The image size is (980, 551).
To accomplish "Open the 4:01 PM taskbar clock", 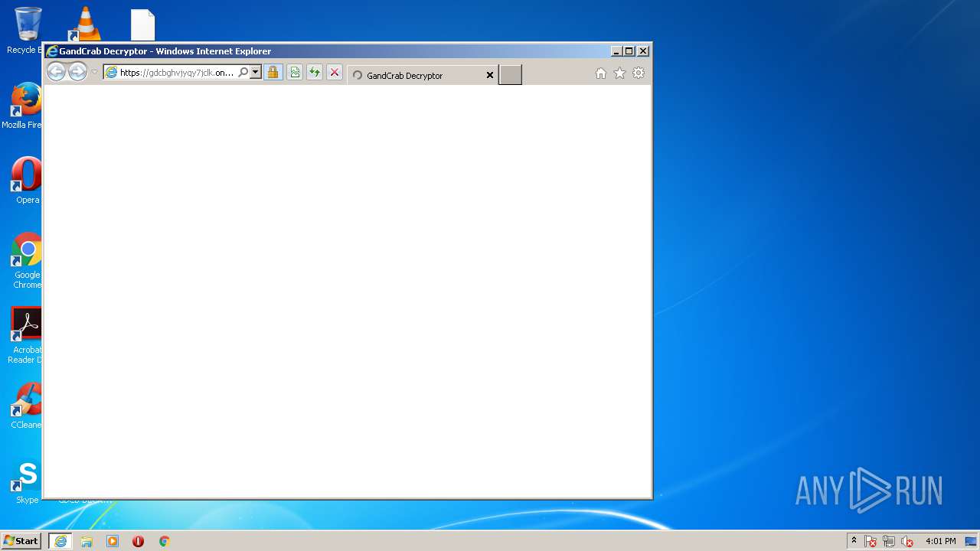I will 940,541.
